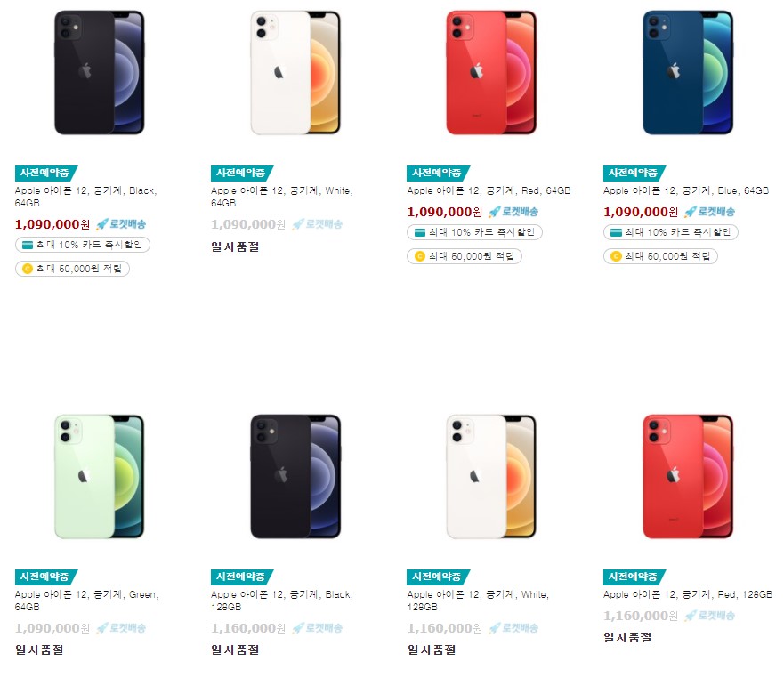Open the Red 64GB iPhone 12 image
The image size is (784, 686).
pyautogui.click(x=491, y=72)
